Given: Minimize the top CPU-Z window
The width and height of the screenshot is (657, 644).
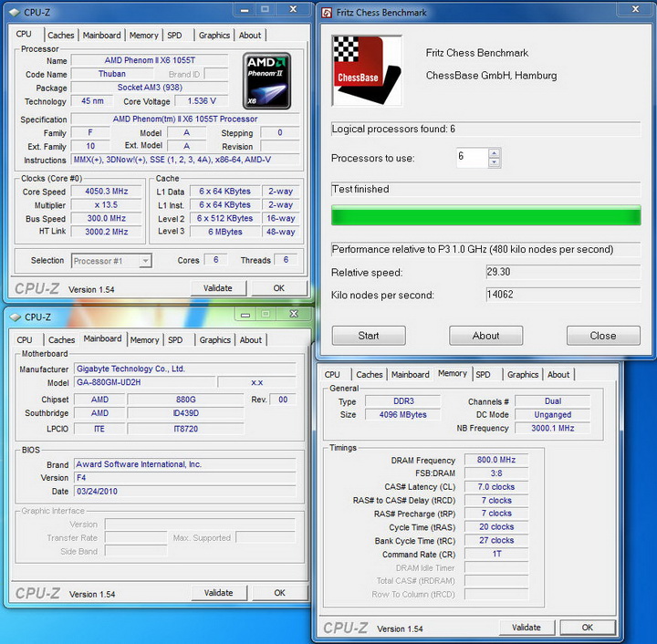Looking at the screenshot, I should 245,10.
